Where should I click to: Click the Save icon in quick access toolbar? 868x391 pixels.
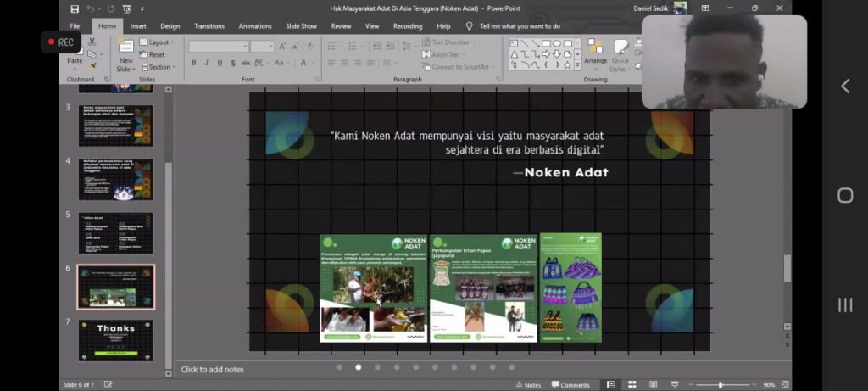coord(75,8)
